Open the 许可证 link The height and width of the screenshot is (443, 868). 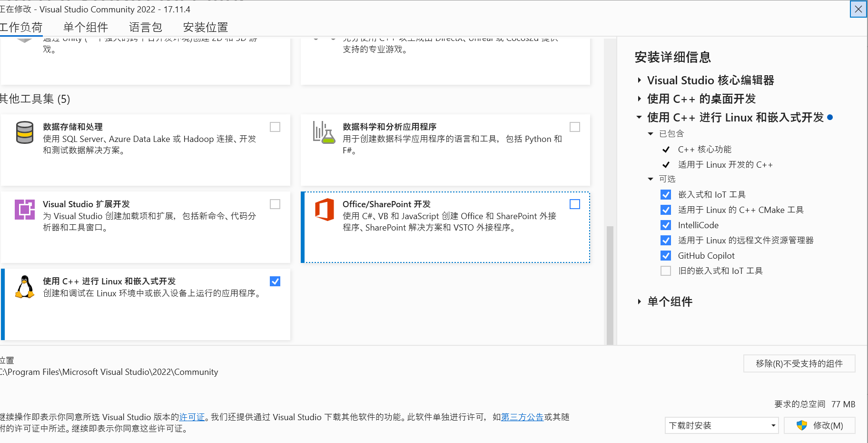click(x=192, y=417)
